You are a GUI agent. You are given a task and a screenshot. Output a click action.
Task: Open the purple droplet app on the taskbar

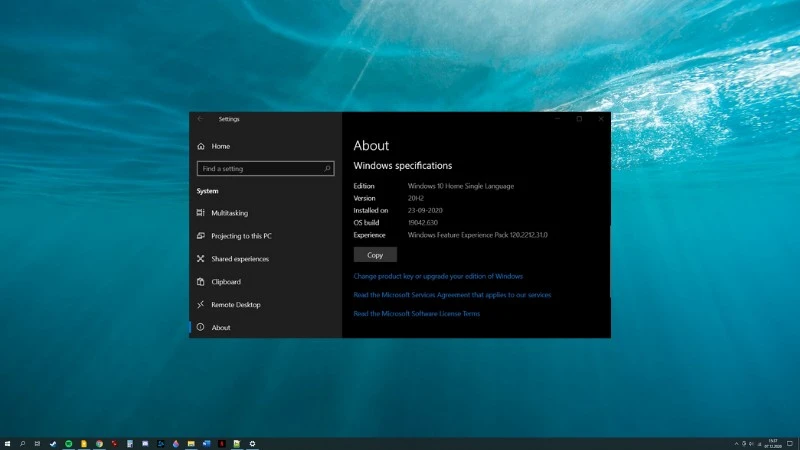(176, 444)
